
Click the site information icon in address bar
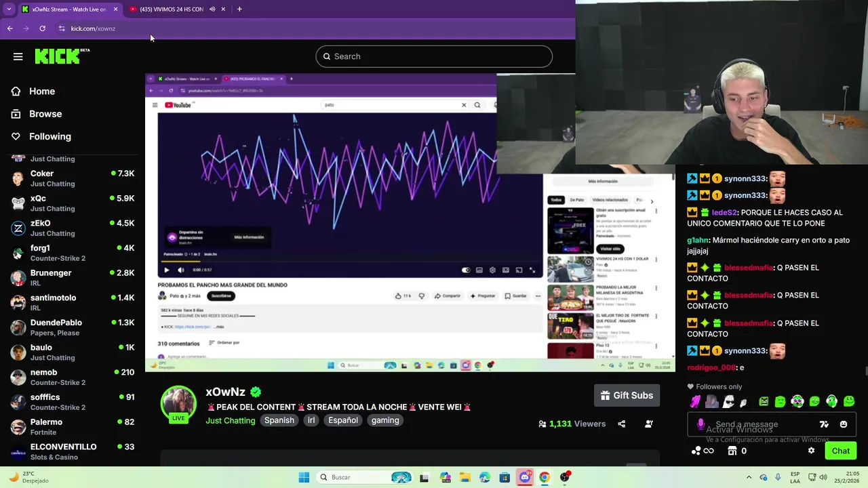[62, 28]
